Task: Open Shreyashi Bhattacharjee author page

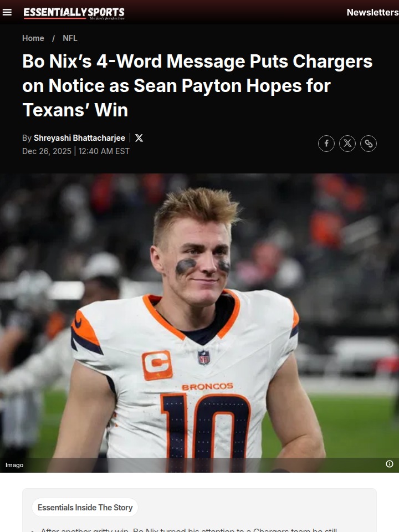Action: pyautogui.click(x=79, y=138)
